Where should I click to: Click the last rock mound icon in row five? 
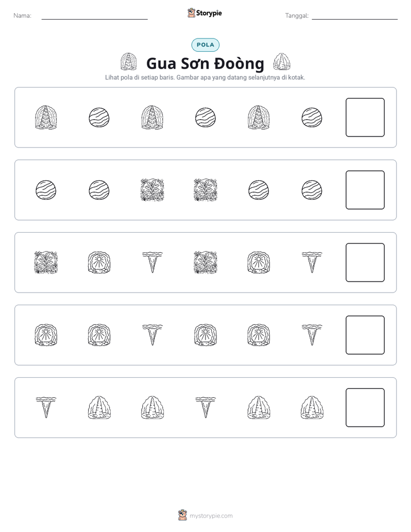pyautogui.click(x=311, y=408)
